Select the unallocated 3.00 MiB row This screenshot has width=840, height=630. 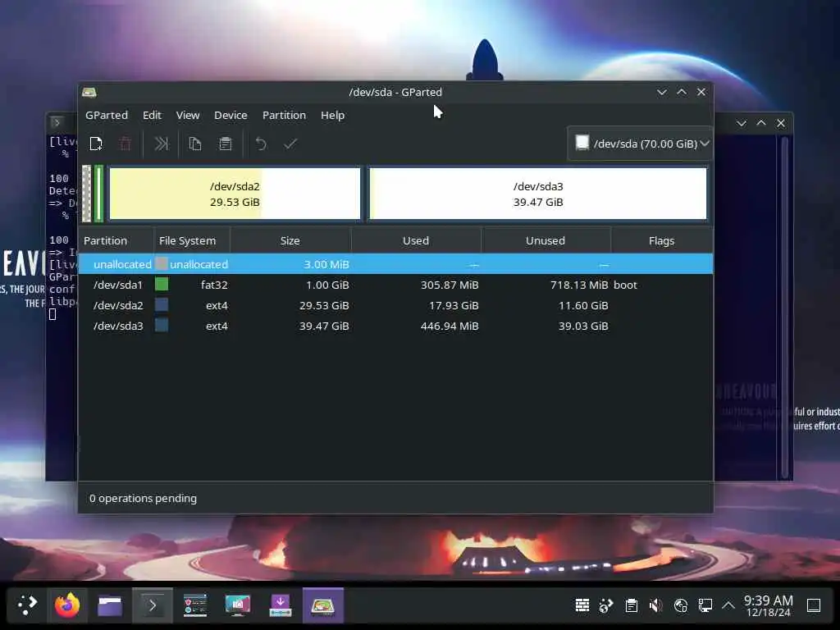395,264
